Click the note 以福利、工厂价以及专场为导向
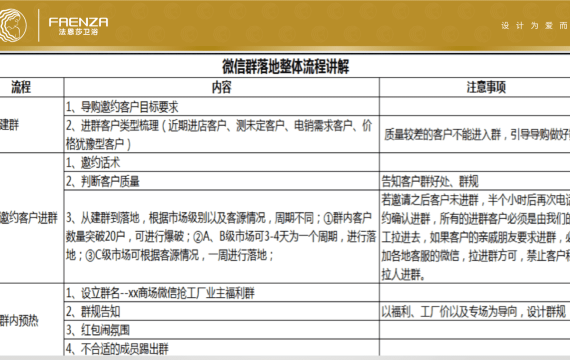570x360 pixels. point(475,311)
